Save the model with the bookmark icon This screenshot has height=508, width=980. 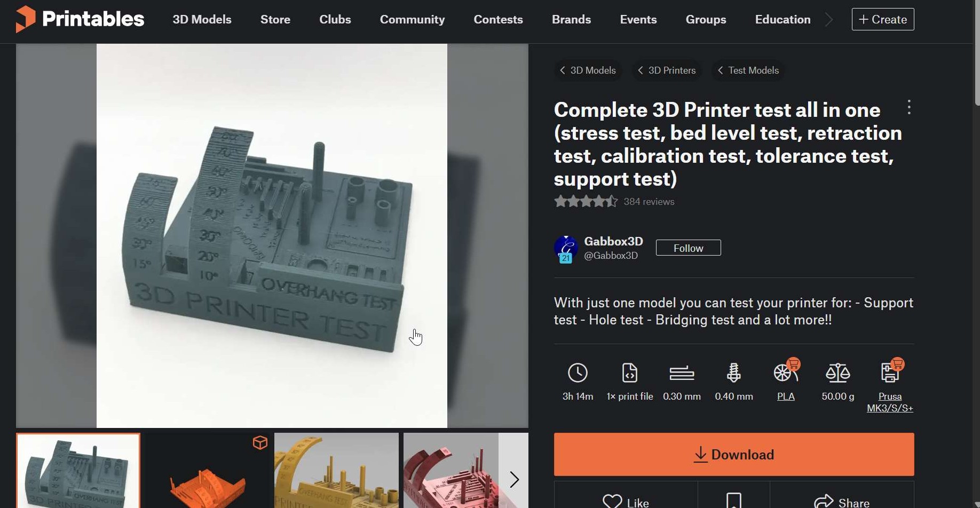[733, 500]
